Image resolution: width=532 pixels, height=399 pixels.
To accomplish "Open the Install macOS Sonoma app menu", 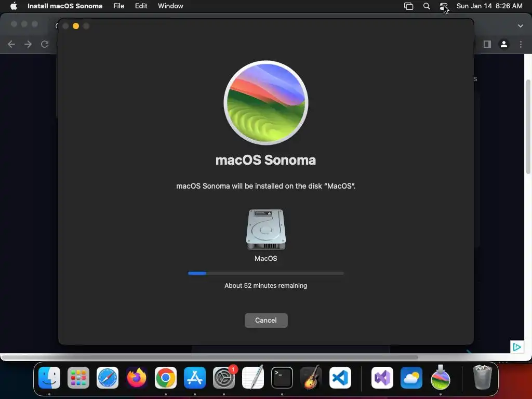I will coord(65,6).
